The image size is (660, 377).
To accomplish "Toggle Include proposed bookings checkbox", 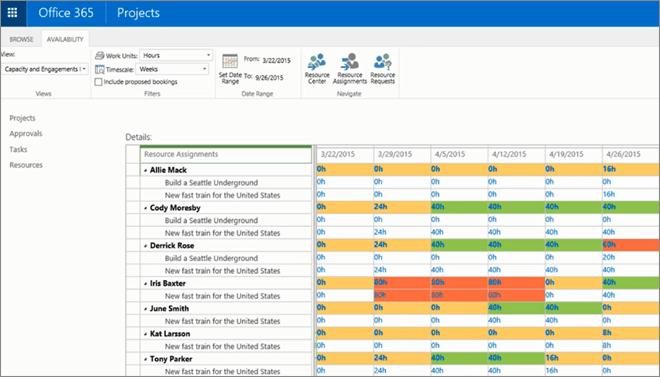I will point(98,82).
